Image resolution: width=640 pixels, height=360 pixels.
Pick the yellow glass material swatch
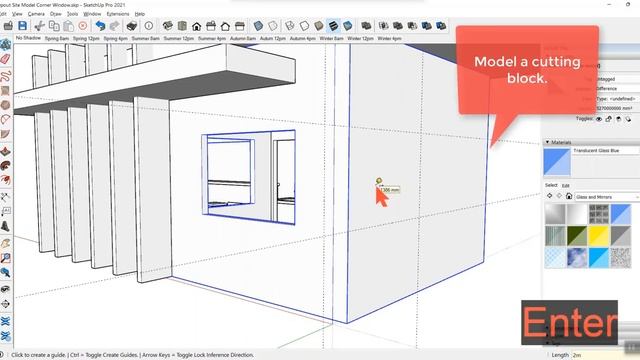point(599,236)
